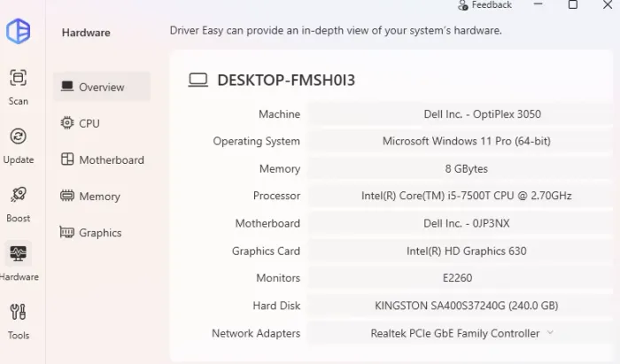
Task: Click the Feedback person icon
Action: [463, 5]
